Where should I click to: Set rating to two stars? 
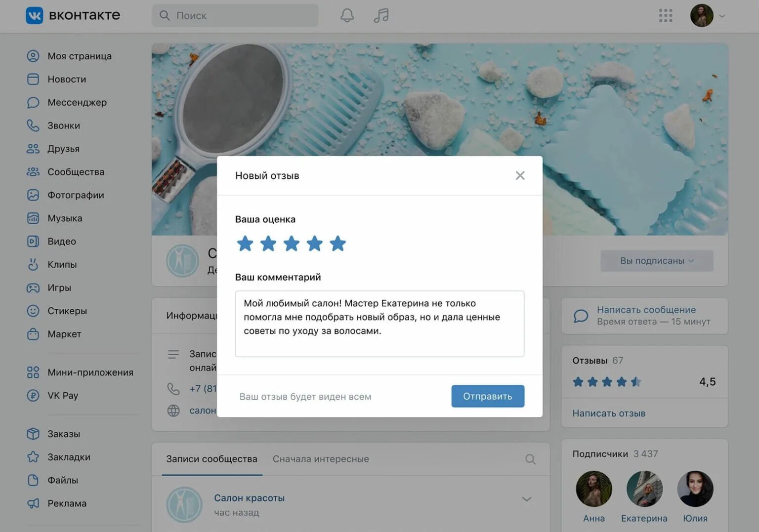(x=268, y=244)
